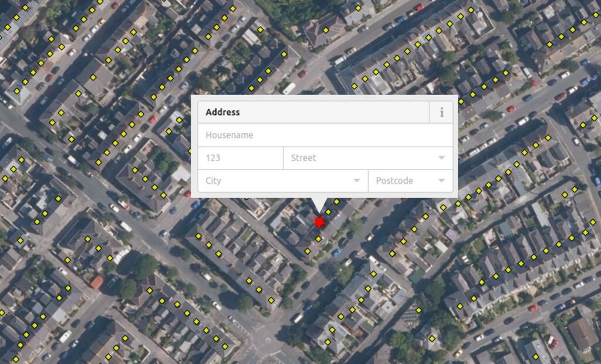Screen dimensions: 601x364
Task: Select yellow marker on large dark-roofed house at top
Action: (325, 30)
